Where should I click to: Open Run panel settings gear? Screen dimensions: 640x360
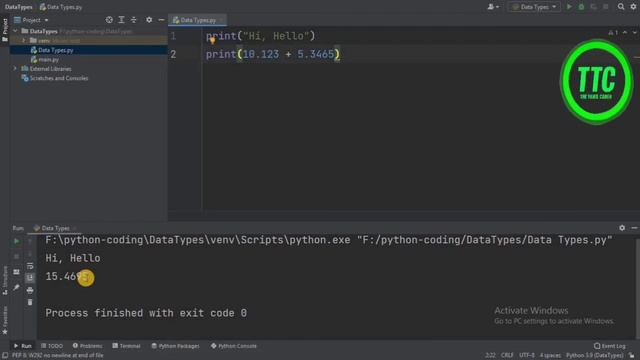[622, 228]
